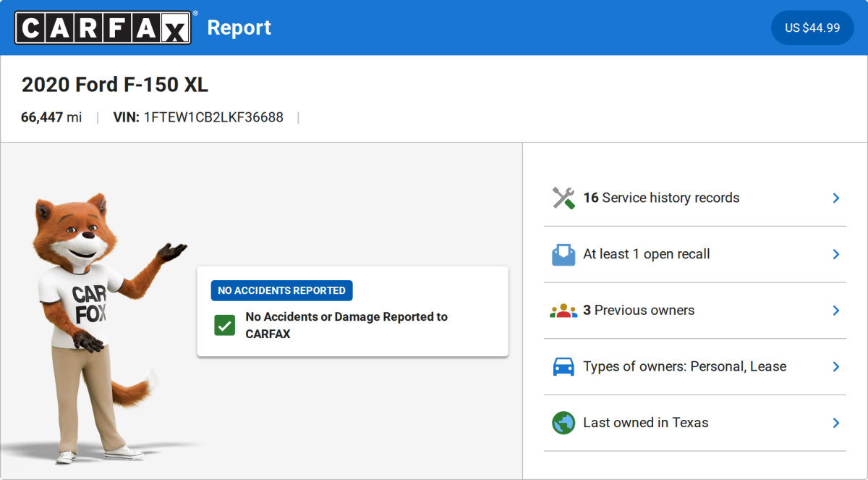Click the globe last owned icon

point(563,423)
